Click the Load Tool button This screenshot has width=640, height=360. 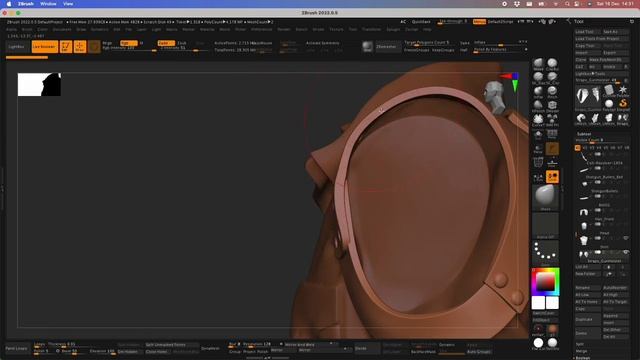[x=588, y=31]
